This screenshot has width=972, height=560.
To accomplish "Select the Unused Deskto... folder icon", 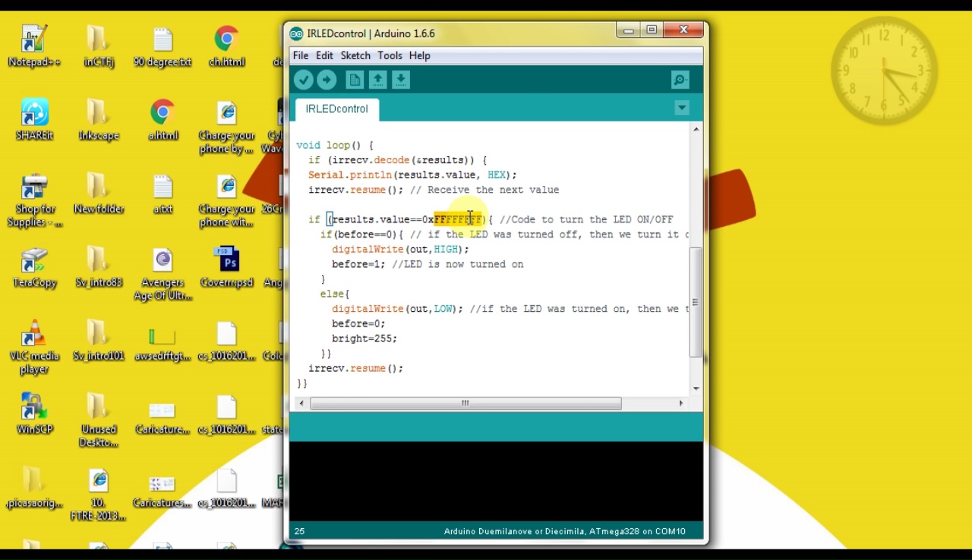I will (99, 421).
